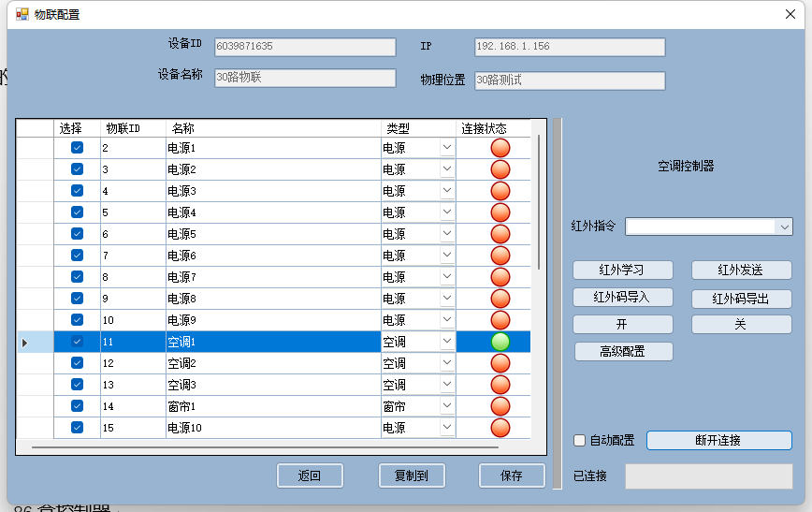Click the 物联配置 window title icon
This screenshot has height=512, width=812.
click(x=22, y=14)
